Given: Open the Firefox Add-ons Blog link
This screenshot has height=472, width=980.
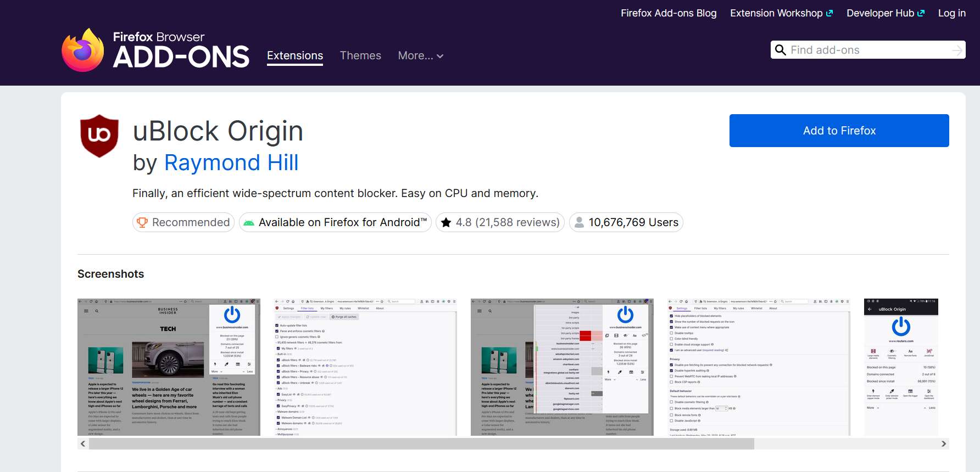Looking at the screenshot, I should pos(669,13).
